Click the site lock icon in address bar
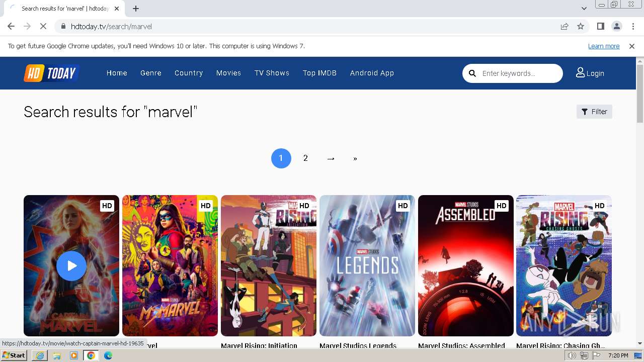Image resolution: width=644 pixels, height=362 pixels. [x=63, y=26]
